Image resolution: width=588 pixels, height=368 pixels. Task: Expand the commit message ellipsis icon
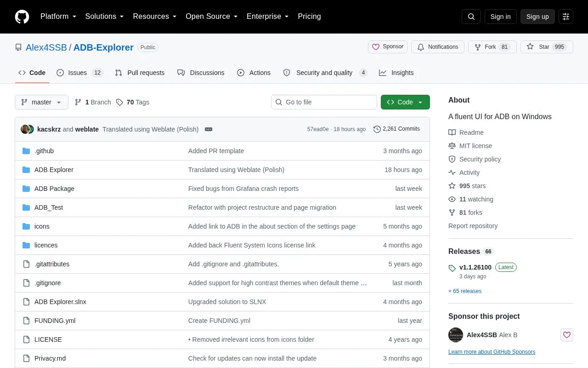tap(209, 129)
